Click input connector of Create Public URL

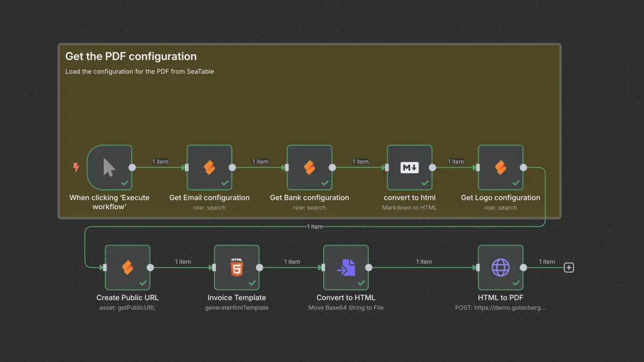(105, 267)
